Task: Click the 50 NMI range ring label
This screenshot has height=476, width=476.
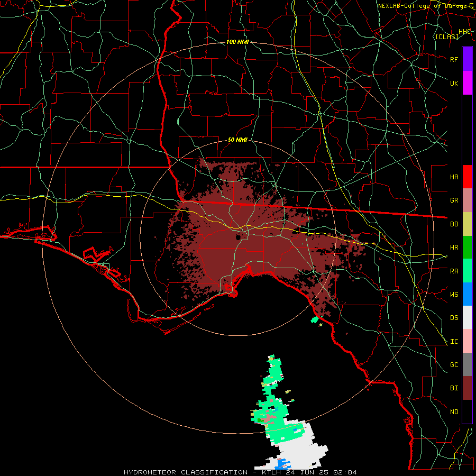Action: [237, 140]
